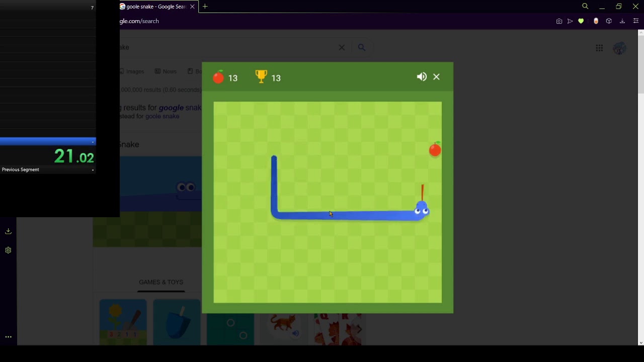Open the dreidel game thumbnail
Screen dimensions: 644x362
(x=177, y=322)
